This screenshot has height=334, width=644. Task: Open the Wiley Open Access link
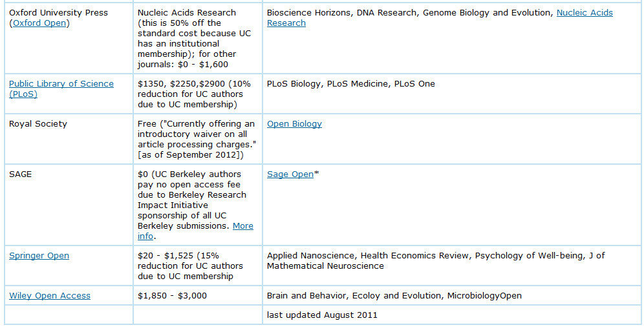point(50,296)
